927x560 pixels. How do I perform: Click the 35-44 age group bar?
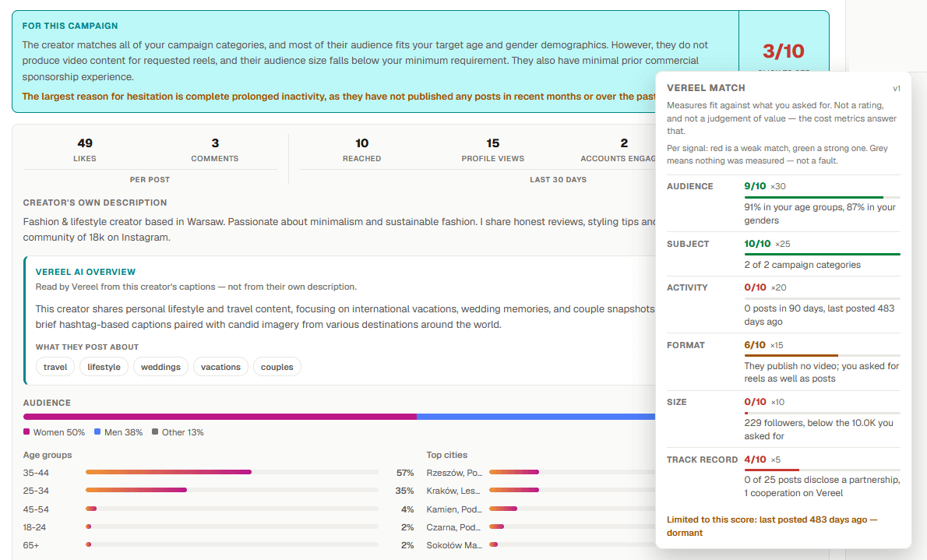tap(232, 472)
